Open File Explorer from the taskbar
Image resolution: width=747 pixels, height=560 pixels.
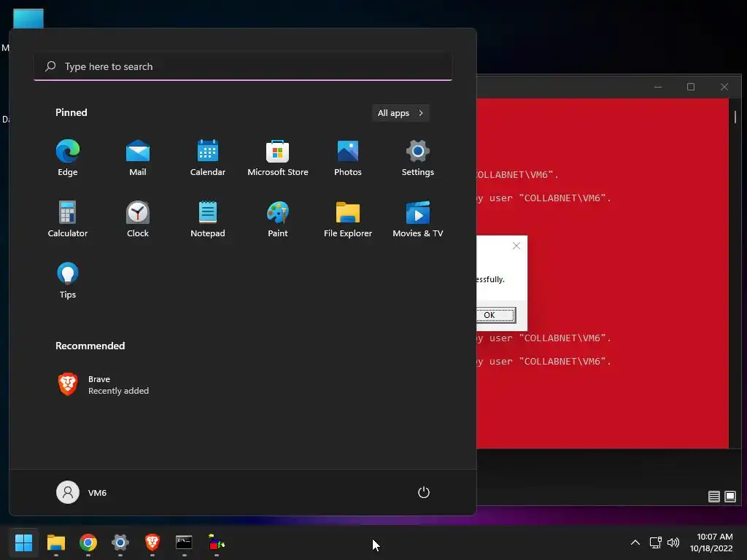coord(55,542)
